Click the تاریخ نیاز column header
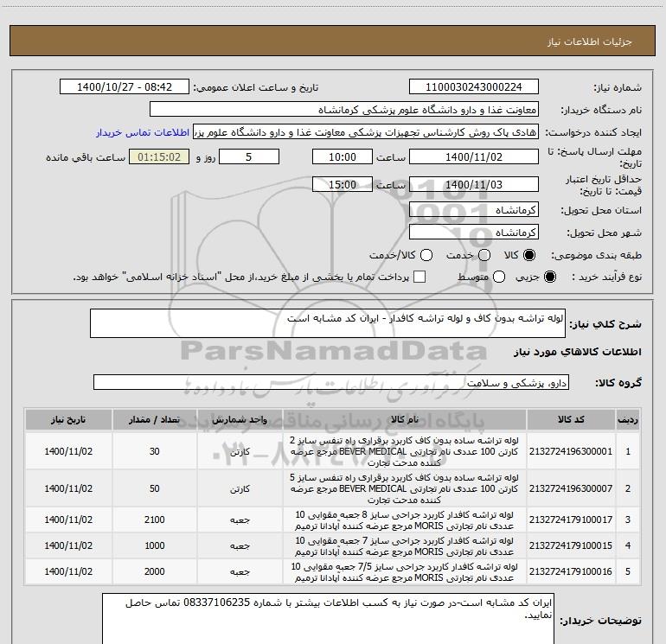 coord(68,420)
